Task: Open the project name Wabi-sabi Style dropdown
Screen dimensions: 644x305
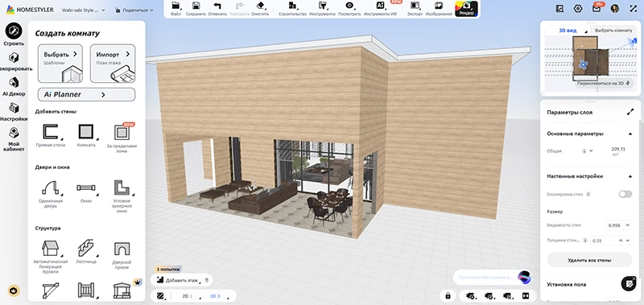Action: (x=83, y=10)
